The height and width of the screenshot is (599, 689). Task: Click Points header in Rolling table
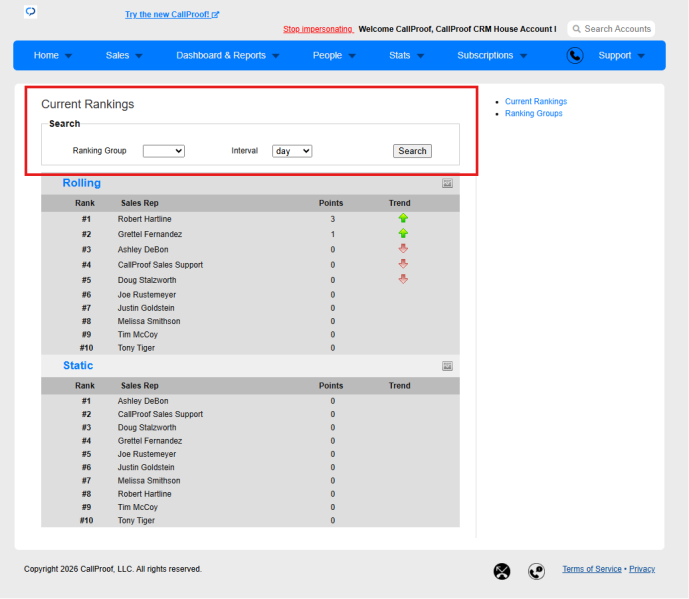tap(331, 203)
